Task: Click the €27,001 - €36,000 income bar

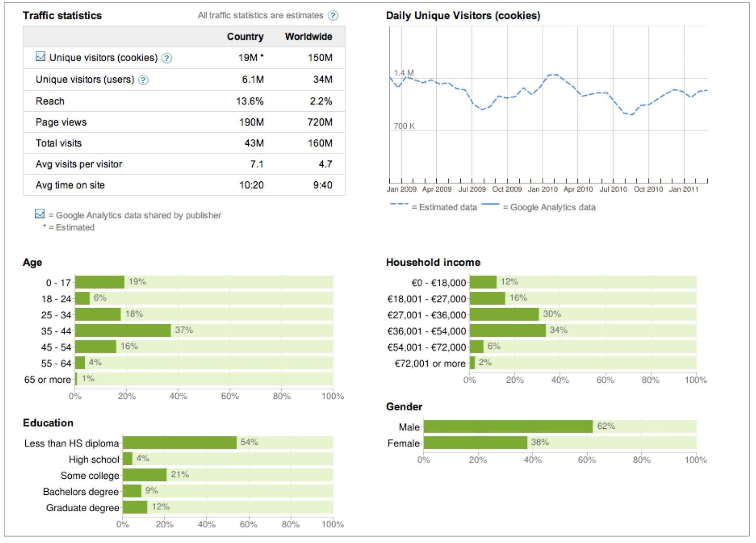Action: pyautogui.click(x=504, y=314)
